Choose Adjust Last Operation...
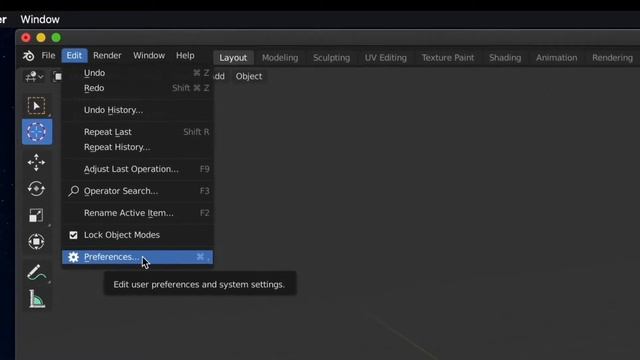The width and height of the screenshot is (640, 360). pyautogui.click(x=137, y=169)
